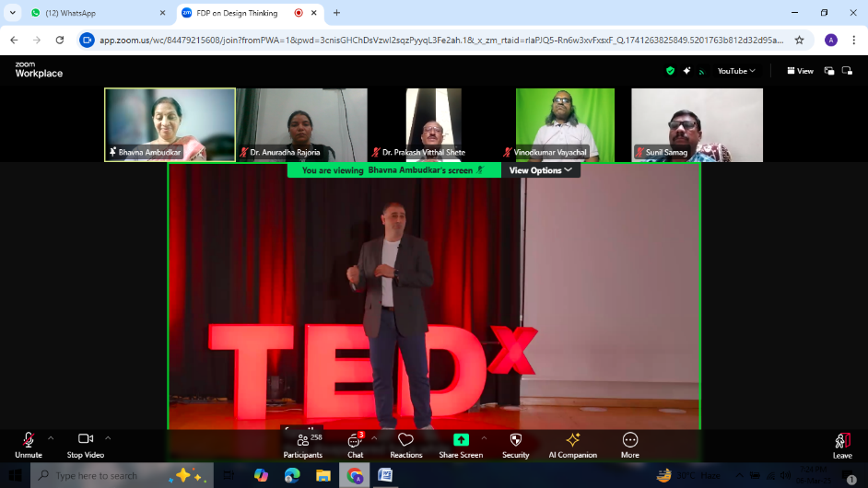Open the View layout menu
This screenshot has height=488, width=868.
pos(800,71)
